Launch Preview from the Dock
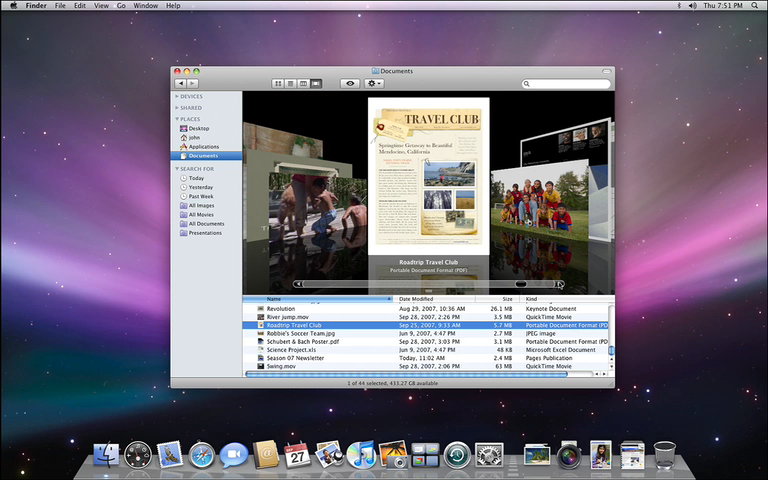 point(329,455)
